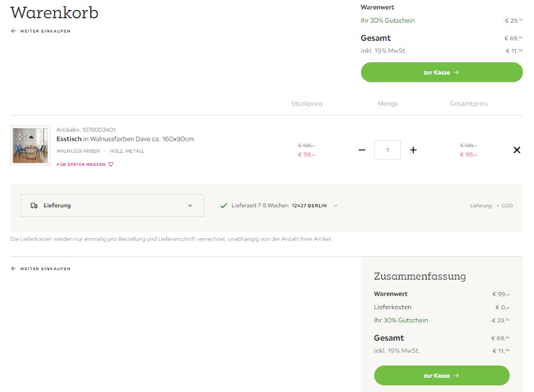The image size is (534, 392).
Task: Increase quantity with the plus icon
Action: pyautogui.click(x=413, y=150)
